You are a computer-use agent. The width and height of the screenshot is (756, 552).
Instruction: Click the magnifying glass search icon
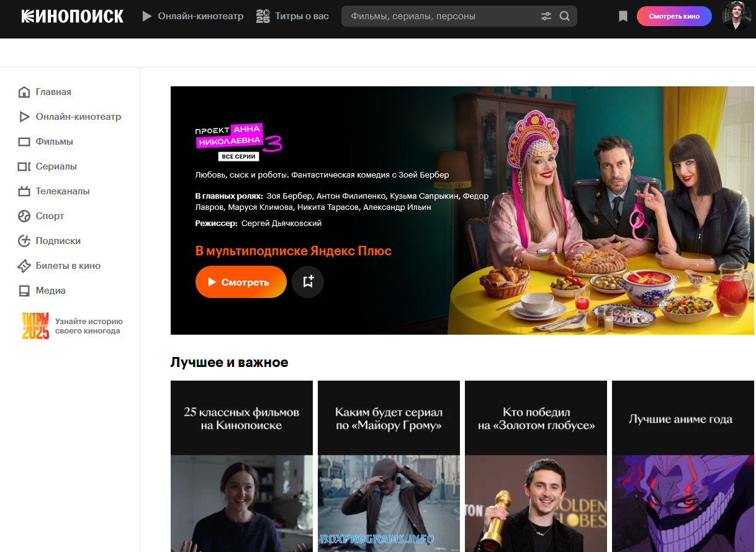(x=564, y=16)
